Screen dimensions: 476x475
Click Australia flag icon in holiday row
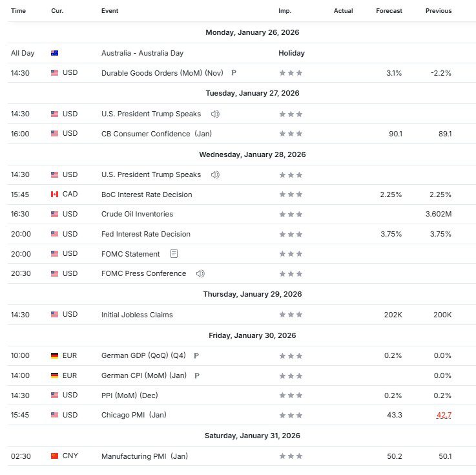pyautogui.click(x=54, y=53)
